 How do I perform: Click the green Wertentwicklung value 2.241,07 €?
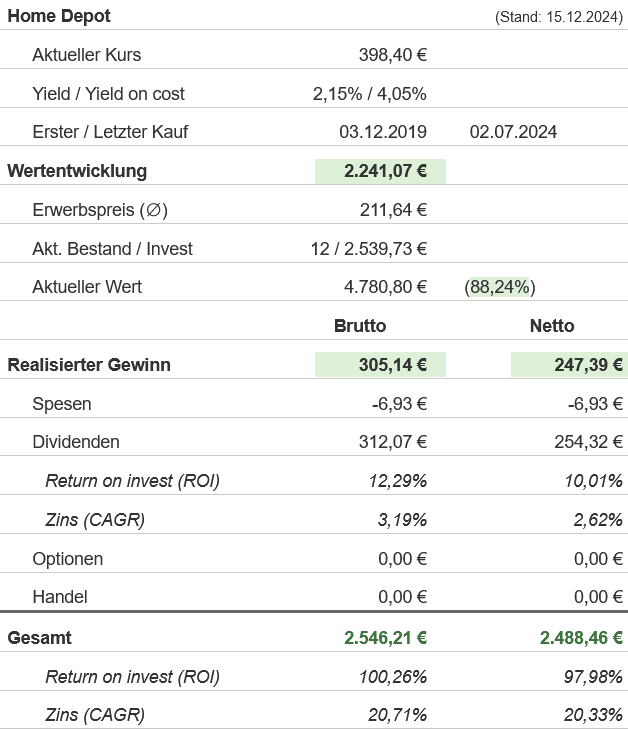point(385,171)
